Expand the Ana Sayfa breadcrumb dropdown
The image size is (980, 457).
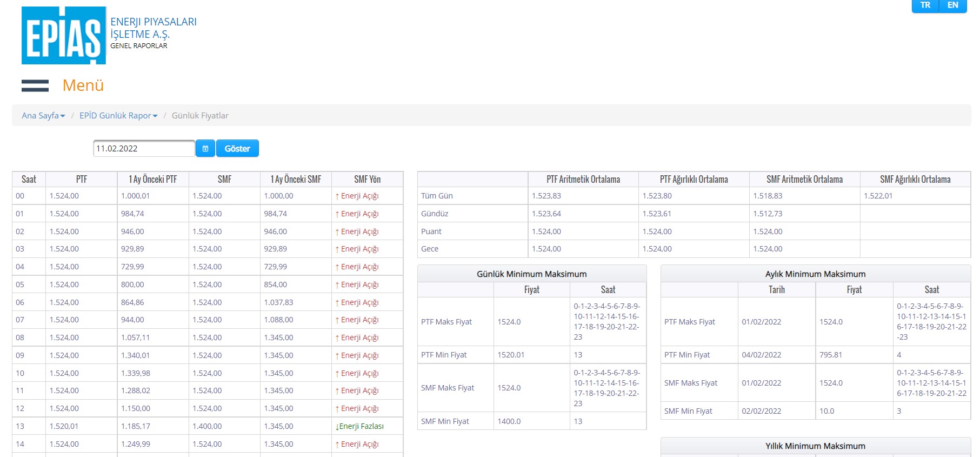[x=43, y=116]
